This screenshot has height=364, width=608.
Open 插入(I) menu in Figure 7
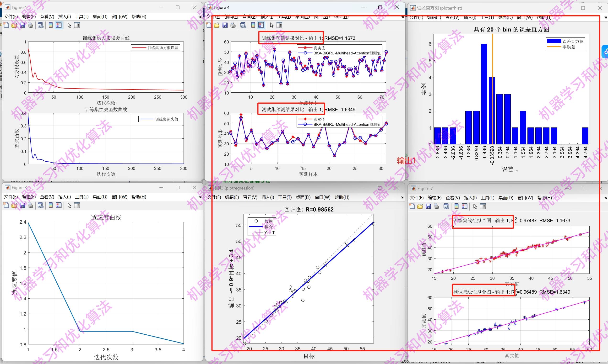click(470, 198)
